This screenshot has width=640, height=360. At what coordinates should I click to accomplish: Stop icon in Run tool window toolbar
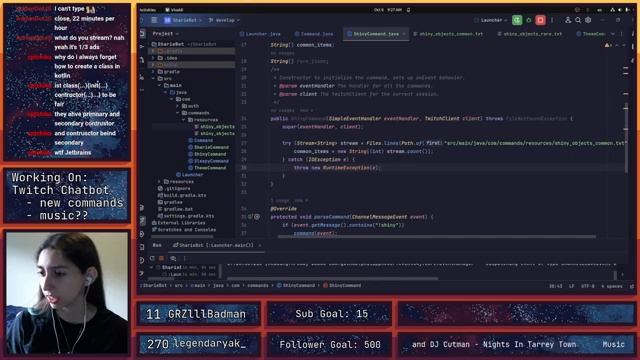162,258
